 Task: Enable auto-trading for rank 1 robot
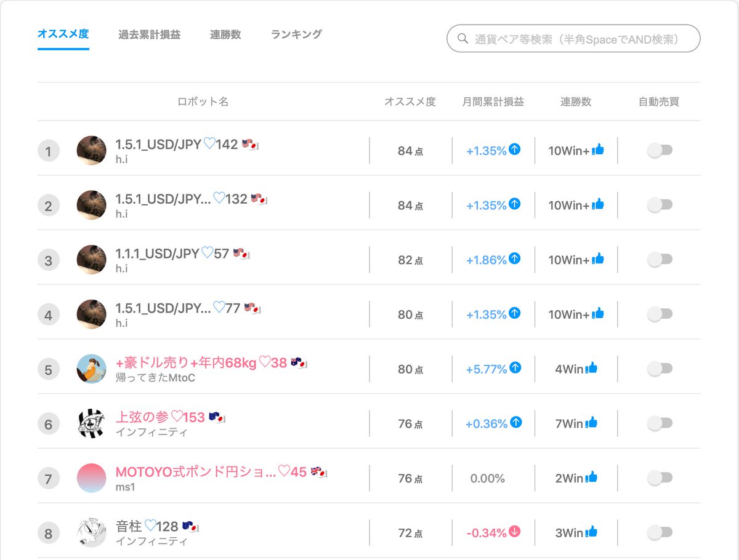click(x=660, y=150)
